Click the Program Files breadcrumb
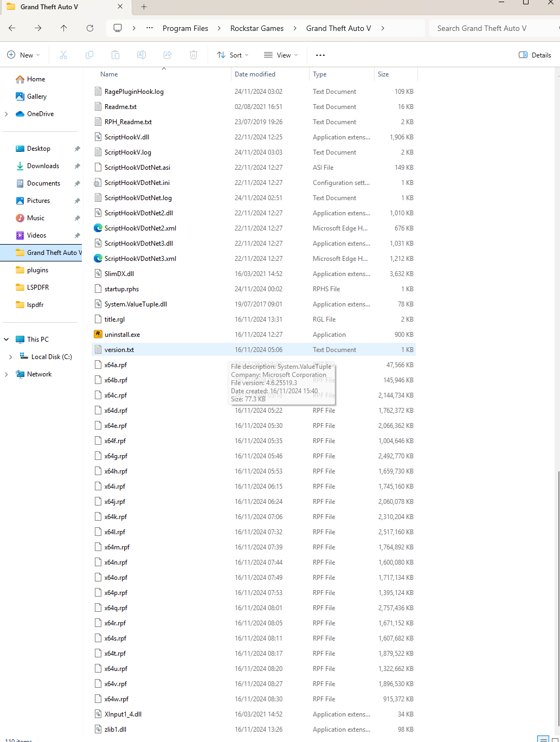Viewport: 560px width, 742px height. [185, 28]
